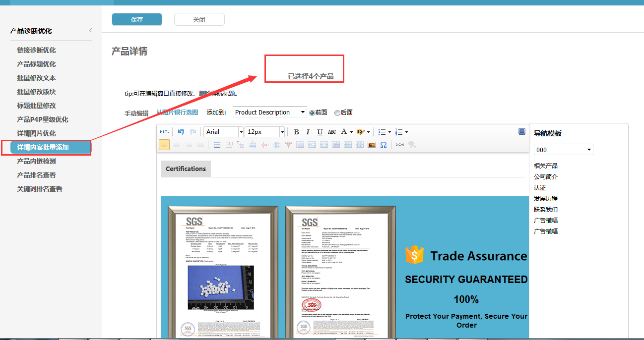Insert a table row

tap(253, 145)
